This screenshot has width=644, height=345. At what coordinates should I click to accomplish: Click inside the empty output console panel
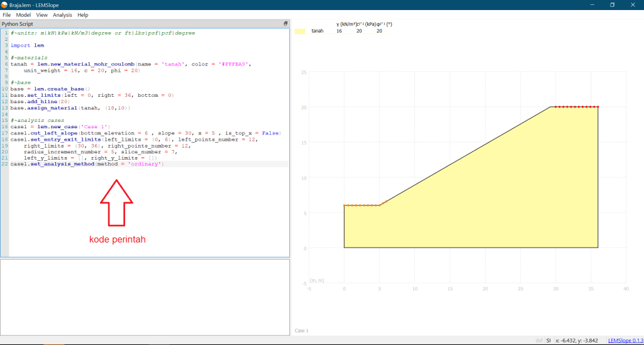pos(145,295)
